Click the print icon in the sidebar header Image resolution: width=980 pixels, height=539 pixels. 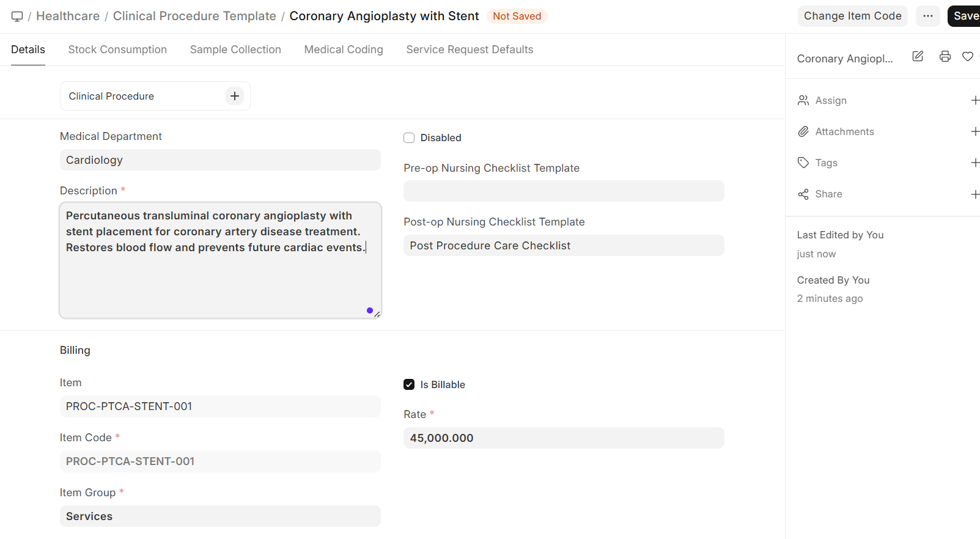pyautogui.click(x=945, y=56)
